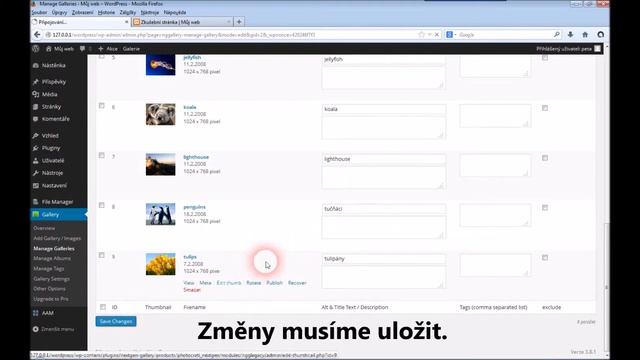Open the downloads arrow icon

click(570, 35)
